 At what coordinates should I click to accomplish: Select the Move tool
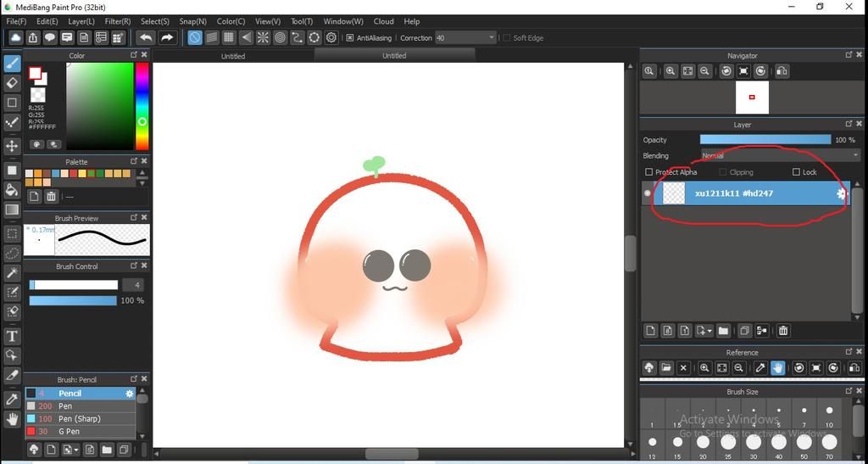pos(12,146)
